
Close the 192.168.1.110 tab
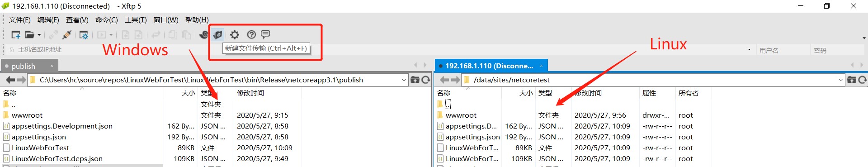pyautogui.click(x=541, y=66)
